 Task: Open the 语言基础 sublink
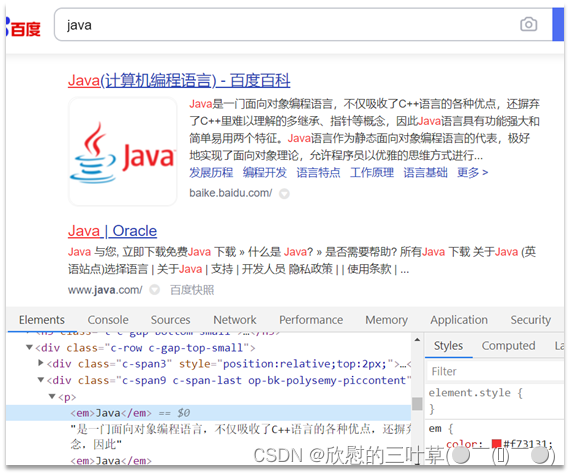click(x=425, y=172)
